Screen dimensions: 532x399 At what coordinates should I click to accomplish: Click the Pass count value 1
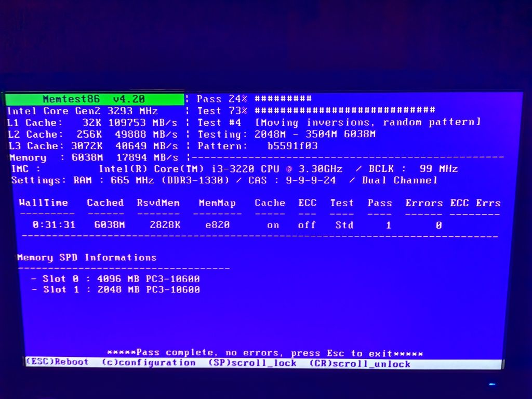coord(389,225)
